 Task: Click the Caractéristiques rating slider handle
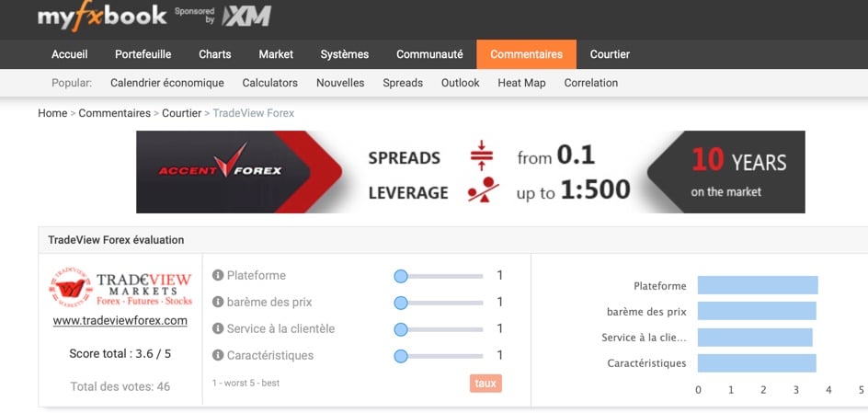tap(401, 356)
